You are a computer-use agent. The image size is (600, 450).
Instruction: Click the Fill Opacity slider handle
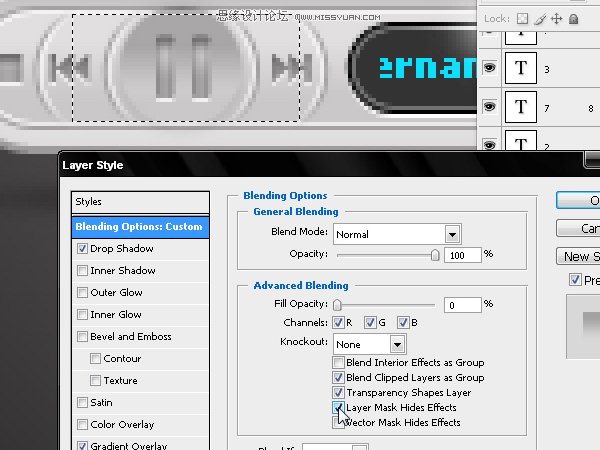point(337,305)
